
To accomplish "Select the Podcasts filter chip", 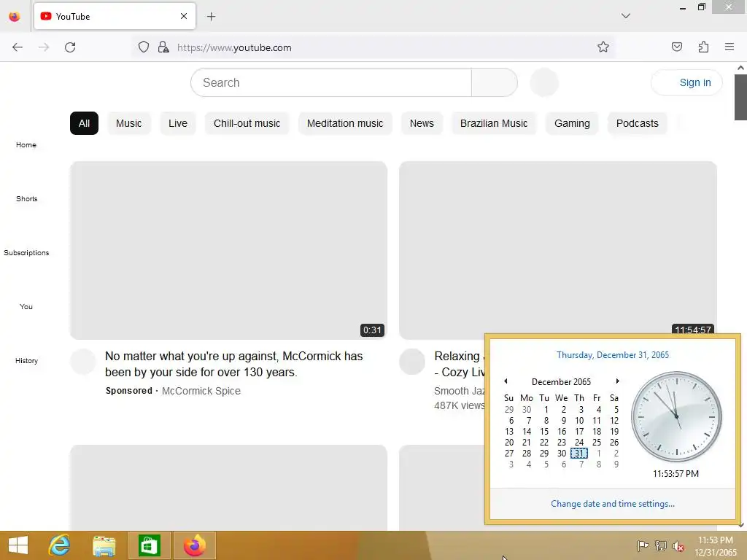I will 637,123.
